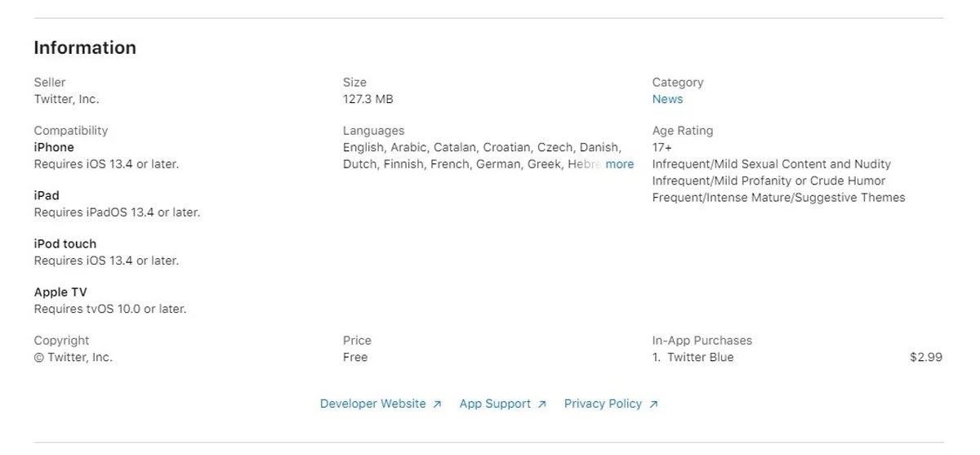Select the iPad compatibility heading
980x455 pixels.
pyautogui.click(x=47, y=195)
